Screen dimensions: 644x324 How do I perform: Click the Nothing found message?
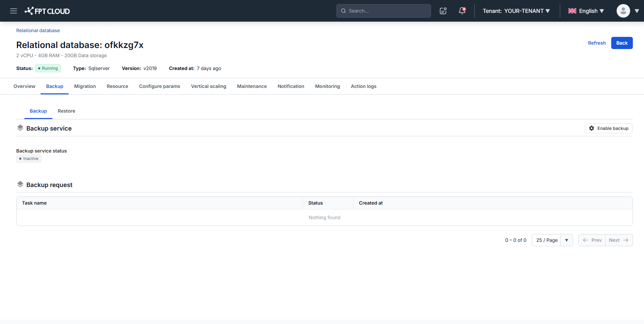(324, 217)
